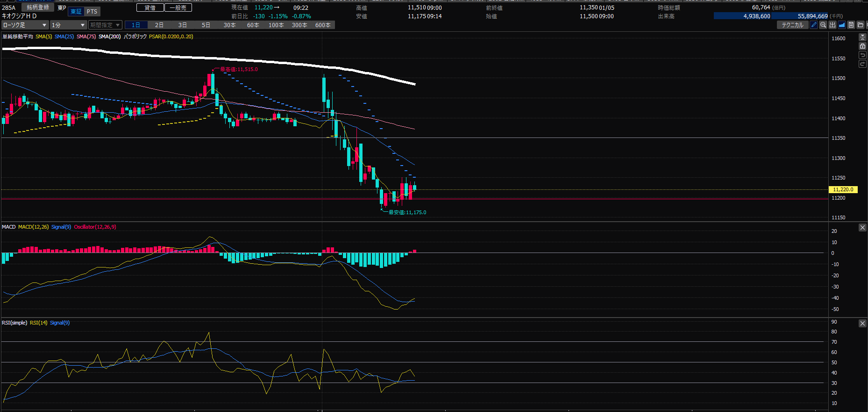Click the undo arrow icon

click(862, 55)
